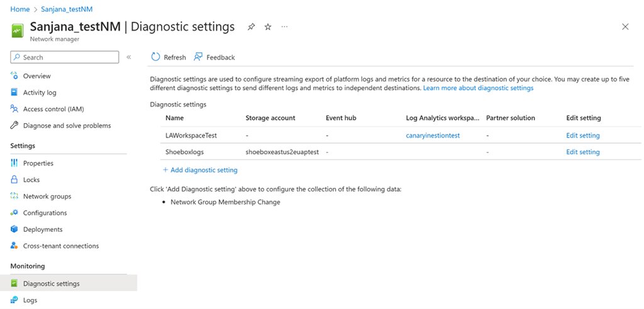644x309 pixels.
Task: Click the Feedback person icon
Action: pos(198,57)
